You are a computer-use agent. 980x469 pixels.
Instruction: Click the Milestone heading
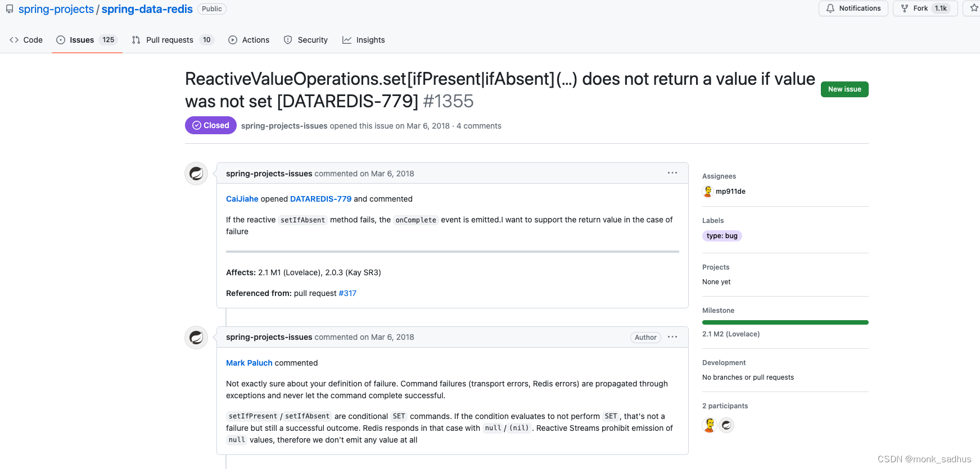pos(718,311)
